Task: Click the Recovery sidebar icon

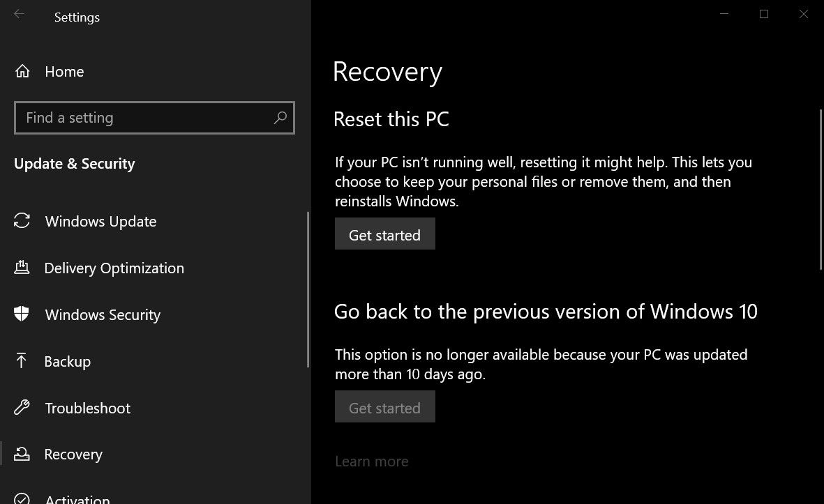Action: pyautogui.click(x=22, y=454)
